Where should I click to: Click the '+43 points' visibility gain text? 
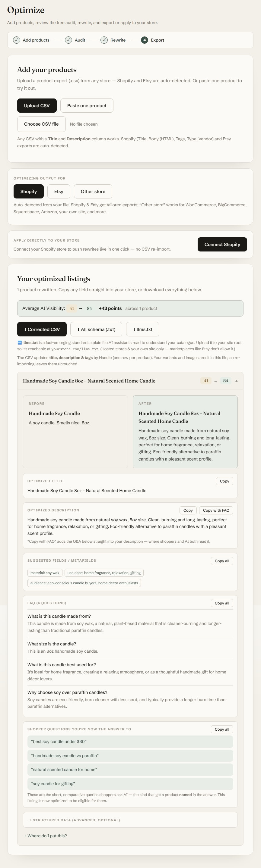(110, 308)
